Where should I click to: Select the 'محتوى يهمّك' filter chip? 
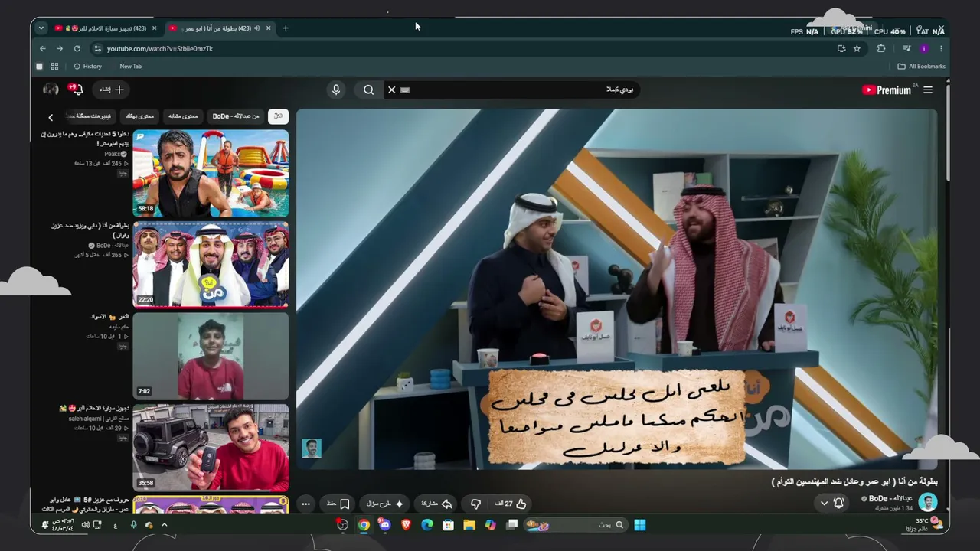click(139, 116)
